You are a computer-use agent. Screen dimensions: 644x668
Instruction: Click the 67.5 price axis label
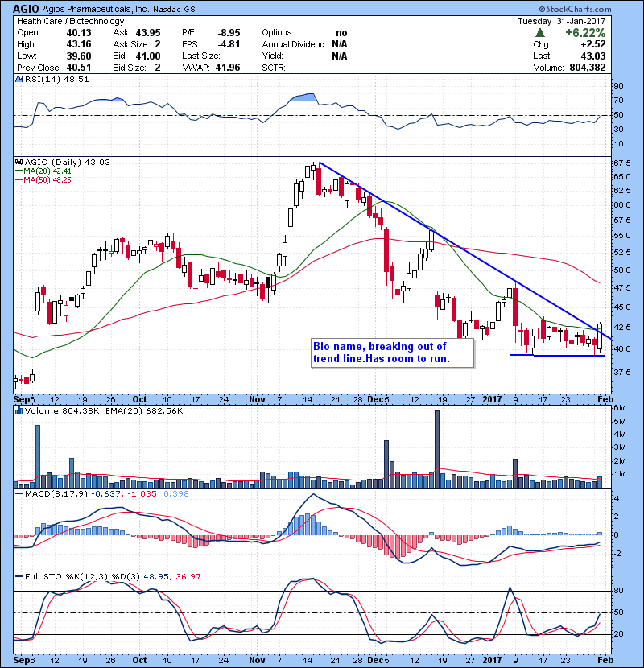pyautogui.click(x=623, y=163)
